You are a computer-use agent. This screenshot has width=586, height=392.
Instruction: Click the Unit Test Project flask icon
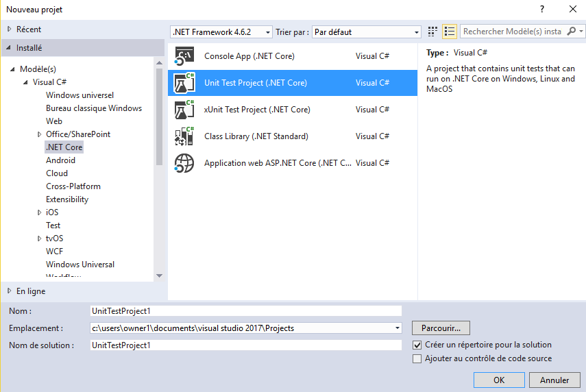coord(184,83)
